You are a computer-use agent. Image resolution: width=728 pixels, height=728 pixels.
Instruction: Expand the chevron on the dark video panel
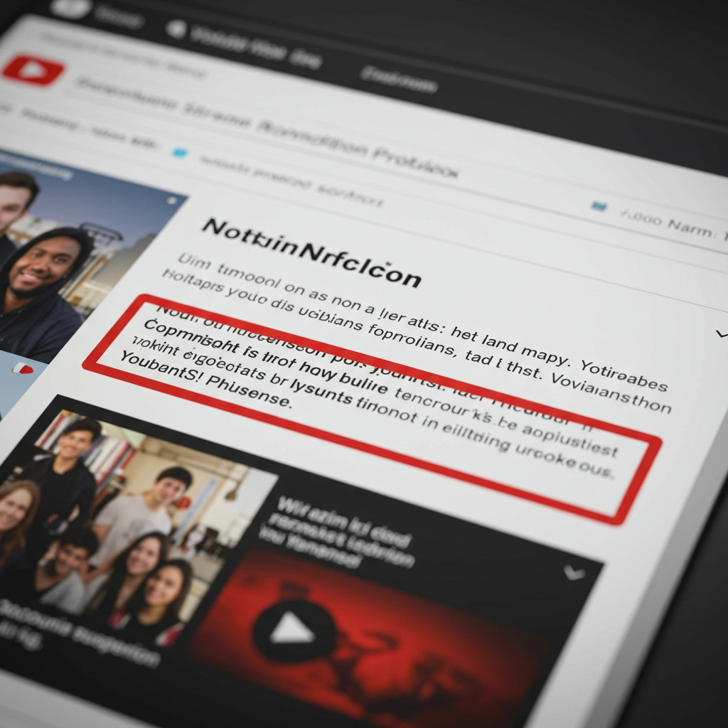(x=574, y=573)
